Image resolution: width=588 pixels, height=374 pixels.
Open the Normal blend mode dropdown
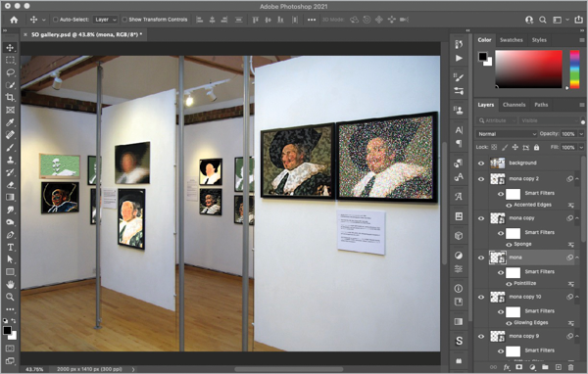[x=507, y=134]
